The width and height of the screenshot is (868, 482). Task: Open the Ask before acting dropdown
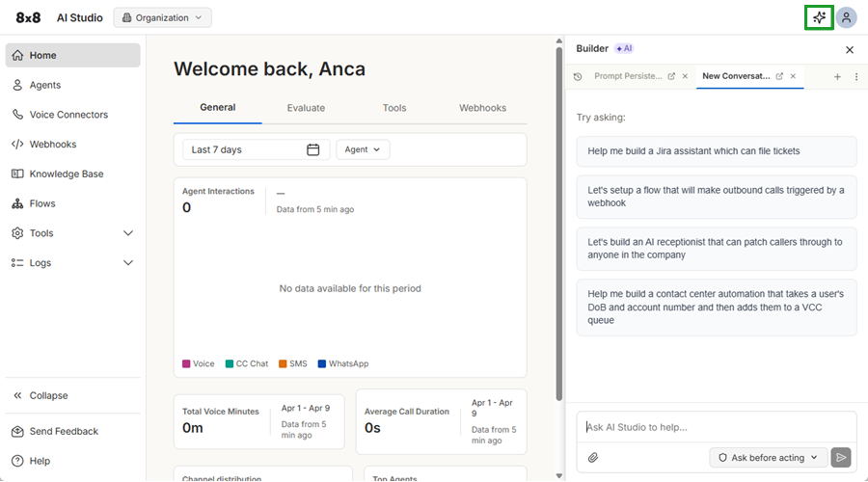click(x=768, y=458)
